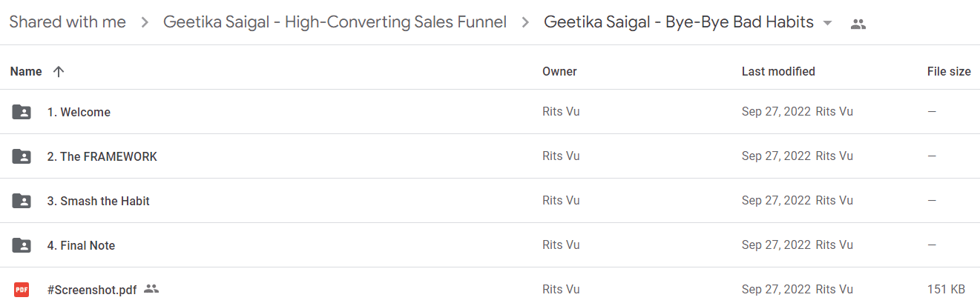
Task: Open the Bye-Bye Bad Habits folder dropdown arrow
Action: 828,23
